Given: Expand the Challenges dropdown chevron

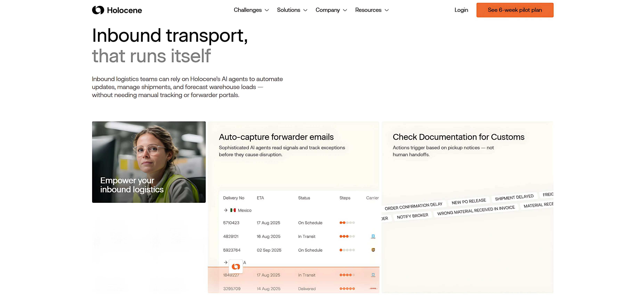Looking at the screenshot, I should click(x=267, y=10).
